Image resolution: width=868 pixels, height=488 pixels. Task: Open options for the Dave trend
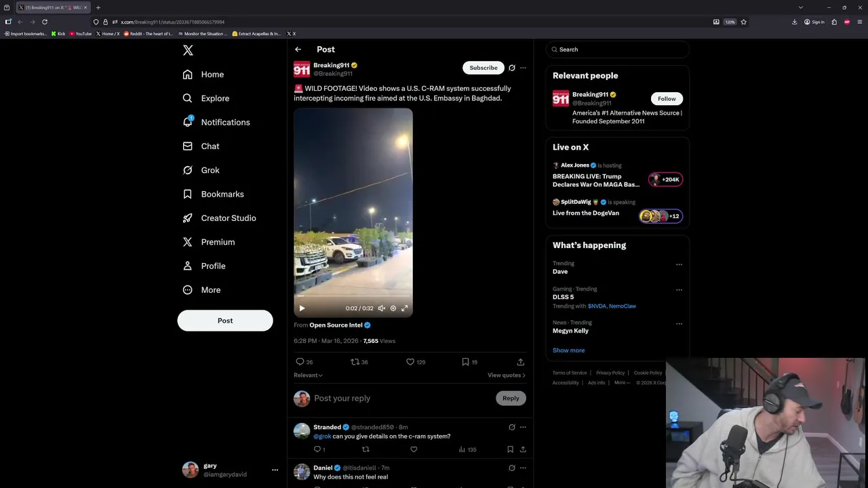tap(679, 264)
